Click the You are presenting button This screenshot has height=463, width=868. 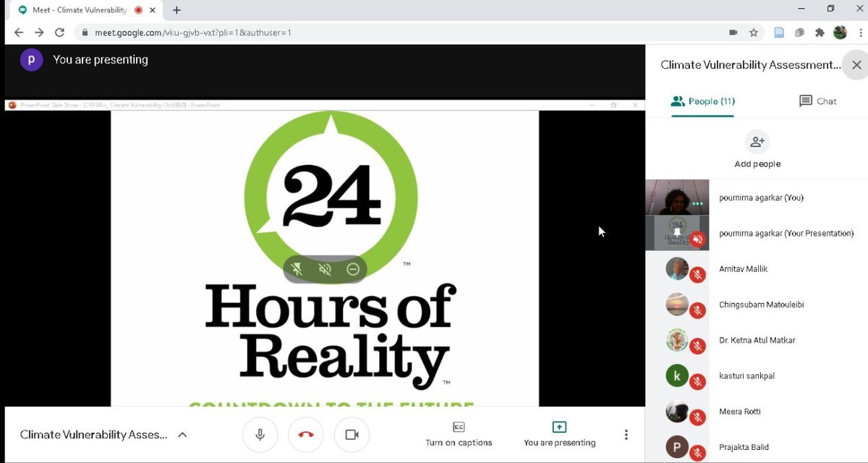coord(559,435)
